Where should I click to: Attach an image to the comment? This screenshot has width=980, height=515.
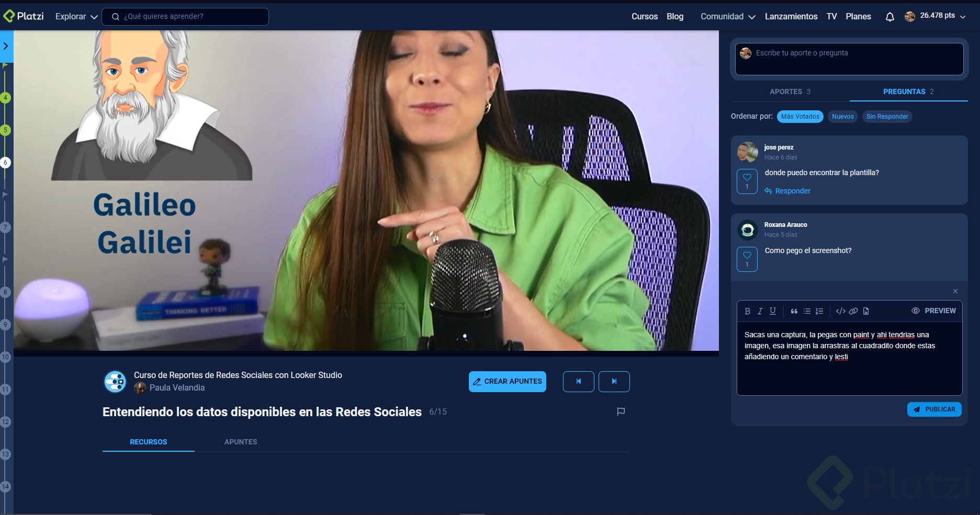pyautogui.click(x=865, y=311)
